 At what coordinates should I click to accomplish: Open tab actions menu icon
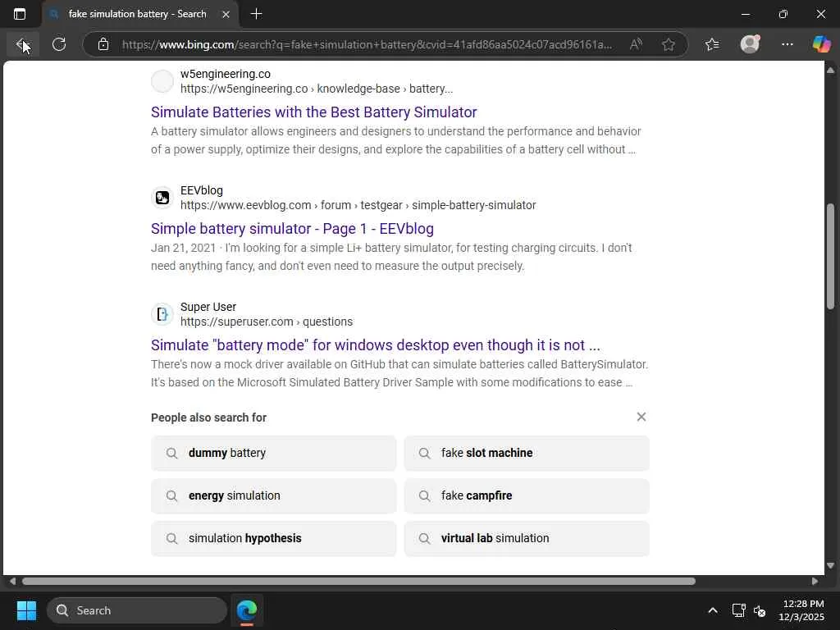click(20, 14)
